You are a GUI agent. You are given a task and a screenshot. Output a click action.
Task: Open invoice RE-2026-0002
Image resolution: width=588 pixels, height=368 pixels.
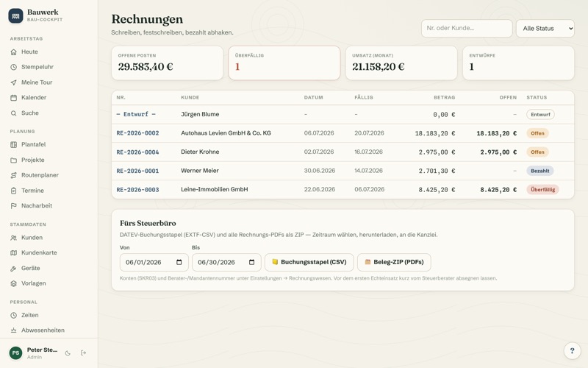tap(137, 133)
